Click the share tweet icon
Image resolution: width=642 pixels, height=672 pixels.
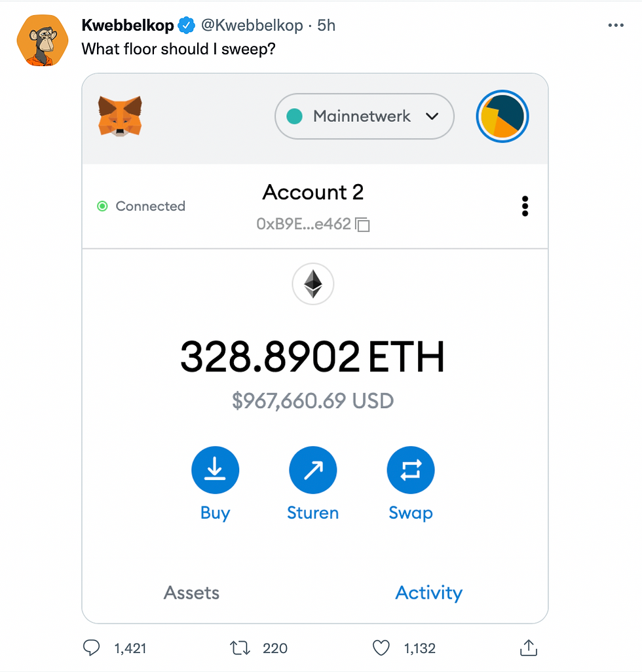[x=528, y=648]
